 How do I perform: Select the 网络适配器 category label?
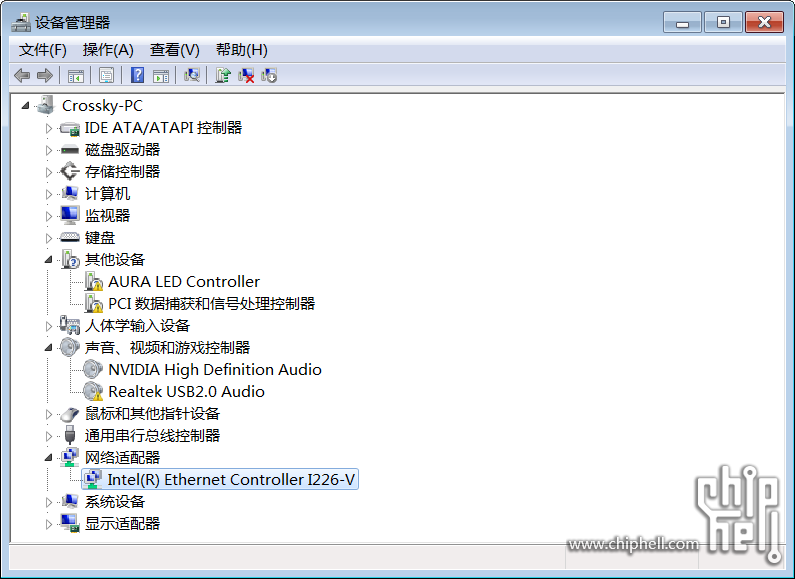[x=122, y=457]
